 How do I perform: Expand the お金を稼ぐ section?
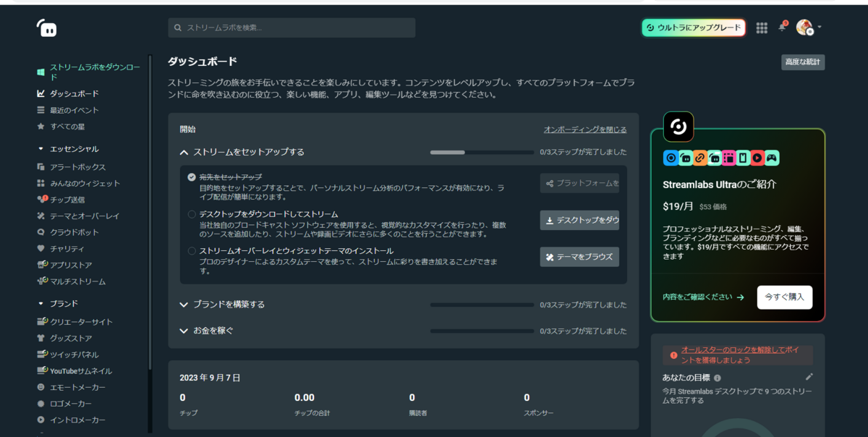tap(184, 331)
